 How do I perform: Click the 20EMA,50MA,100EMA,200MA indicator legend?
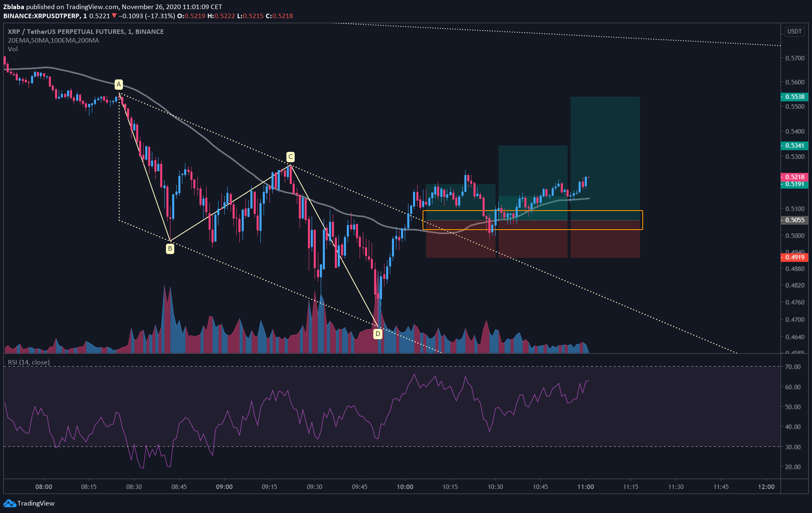point(53,41)
